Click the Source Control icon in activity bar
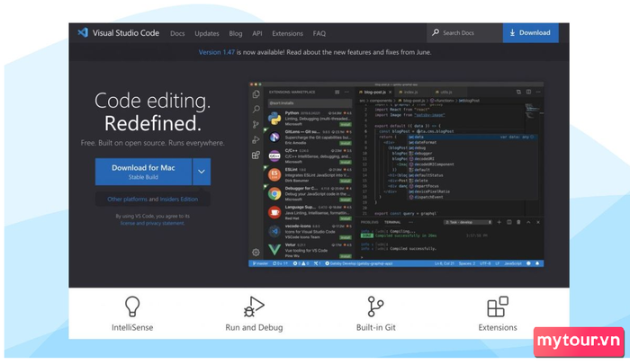630x364 pixels. click(256, 124)
